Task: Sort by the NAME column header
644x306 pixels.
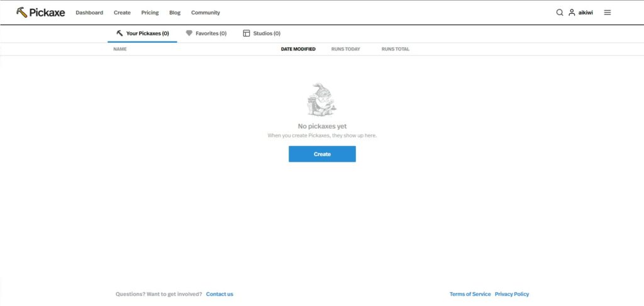Action: (120, 49)
